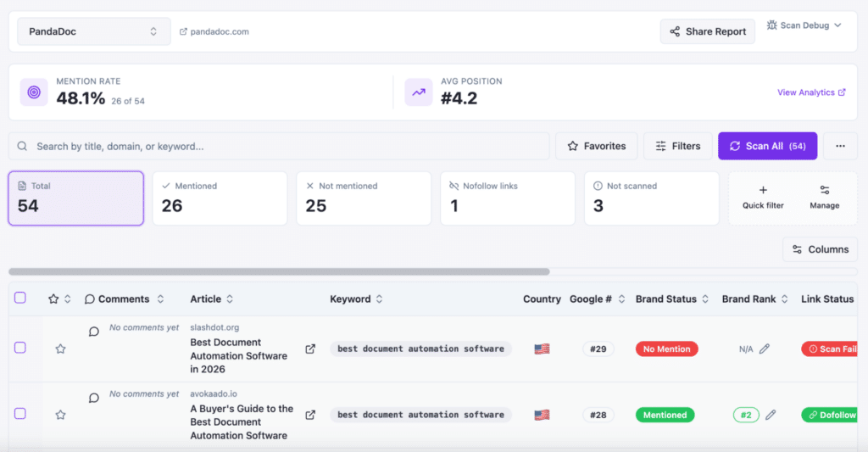Viewport: 868px width, 452px height.
Task: Open comments for the slashdot.org row
Action: (93, 332)
